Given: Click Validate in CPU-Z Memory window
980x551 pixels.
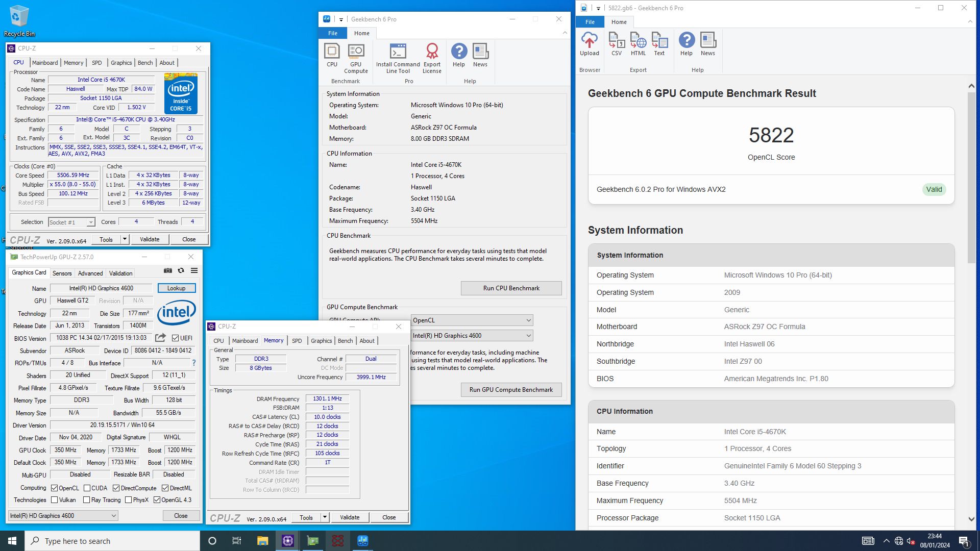Looking at the screenshot, I should [x=350, y=517].
